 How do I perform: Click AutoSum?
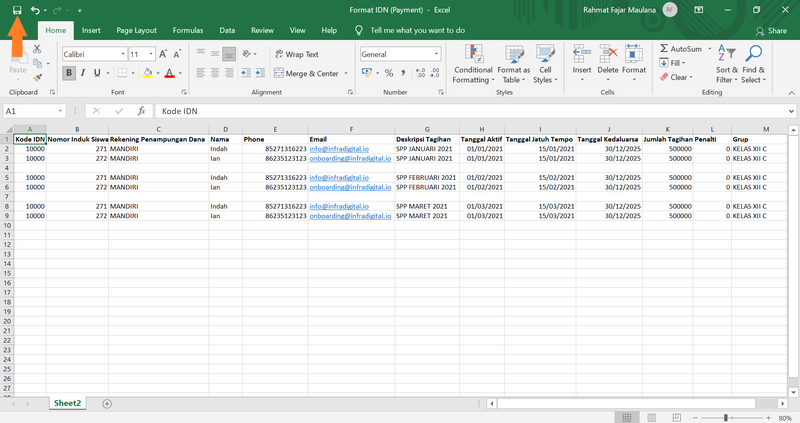coord(681,49)
